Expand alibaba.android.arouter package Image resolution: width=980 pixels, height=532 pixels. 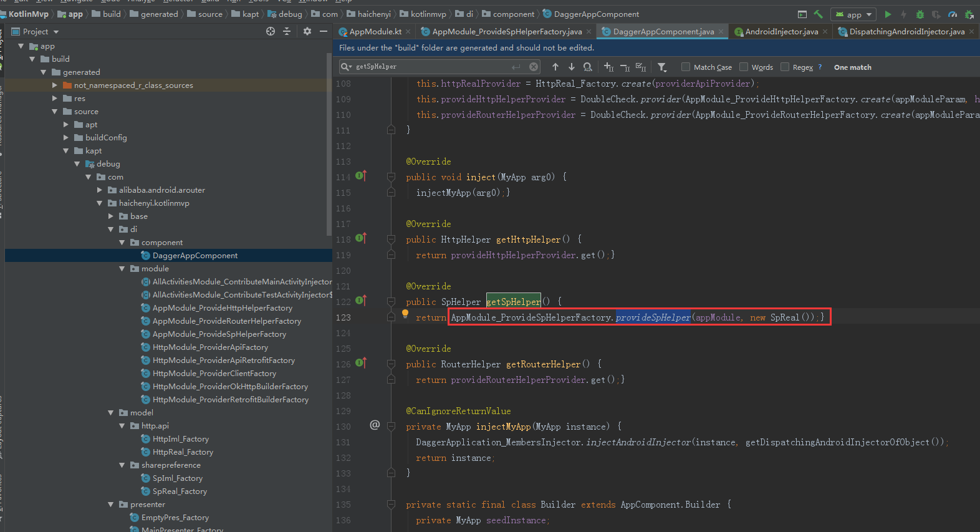[100, 190]
